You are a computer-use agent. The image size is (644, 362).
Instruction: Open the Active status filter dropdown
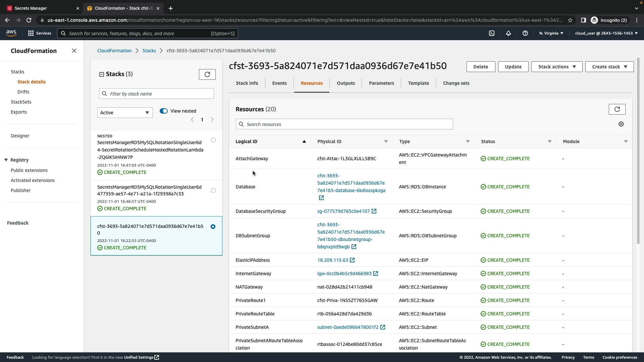[x=125, y=113]
